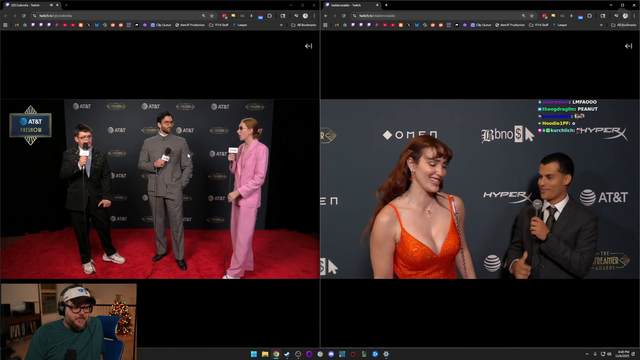Open the Looper bookmark in left window

[x=240, y=25]
